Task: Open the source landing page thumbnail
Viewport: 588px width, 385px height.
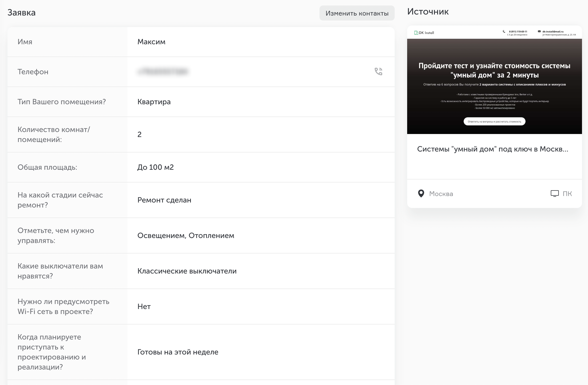Action: coord(494,80)
